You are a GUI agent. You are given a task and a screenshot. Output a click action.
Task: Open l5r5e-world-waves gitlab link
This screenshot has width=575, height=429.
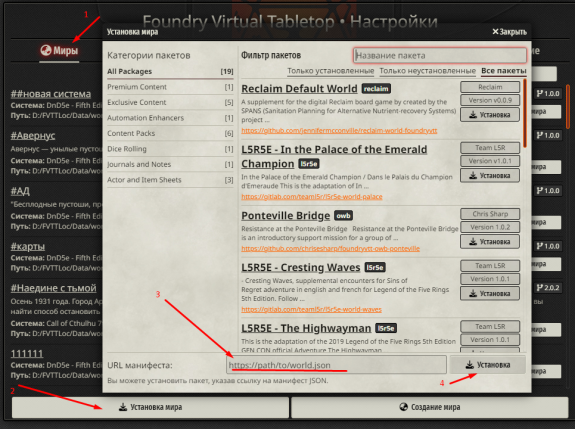click(311, 309)
